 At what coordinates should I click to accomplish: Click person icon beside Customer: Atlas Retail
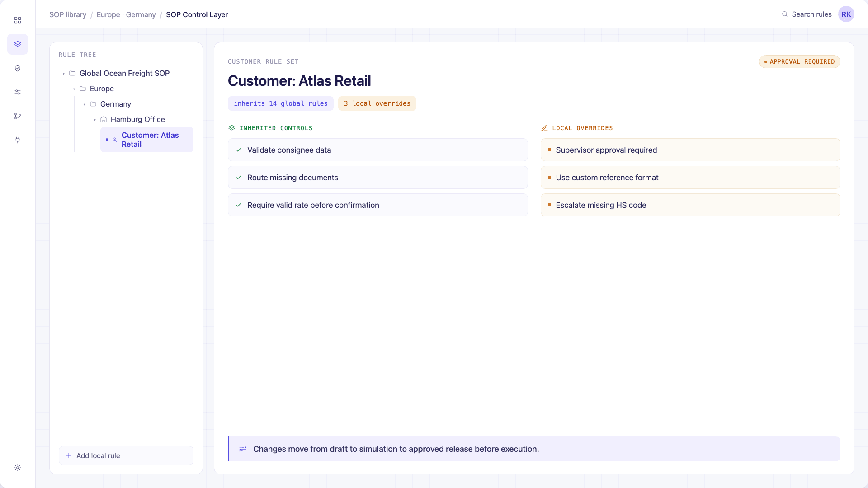coord(115,140)
